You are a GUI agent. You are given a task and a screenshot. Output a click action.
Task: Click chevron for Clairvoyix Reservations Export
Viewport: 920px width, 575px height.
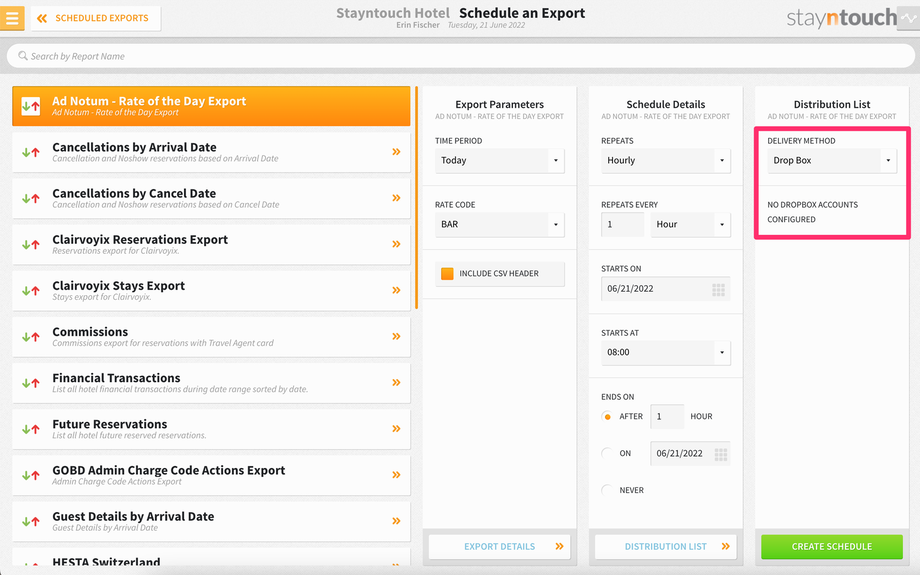click(x=397, y=244)
